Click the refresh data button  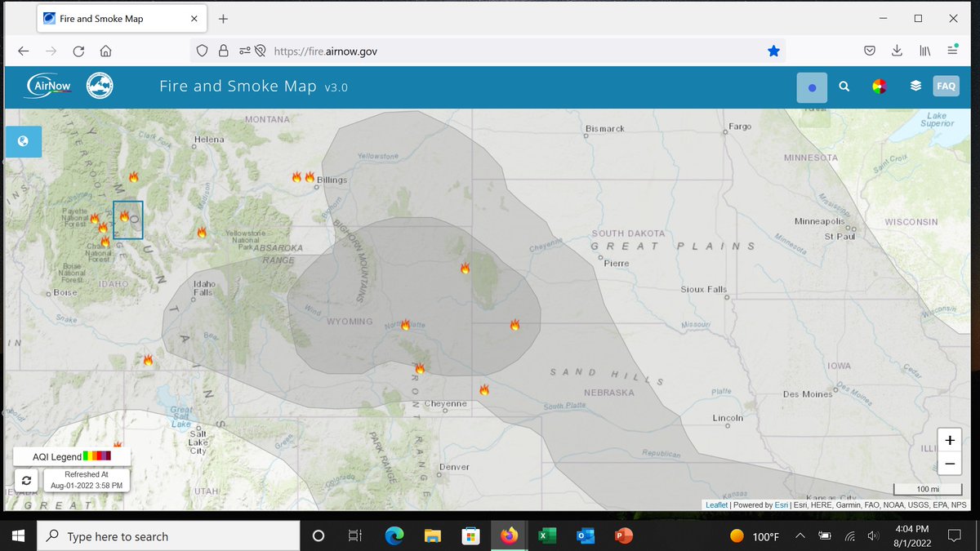[x=26, y=481]
